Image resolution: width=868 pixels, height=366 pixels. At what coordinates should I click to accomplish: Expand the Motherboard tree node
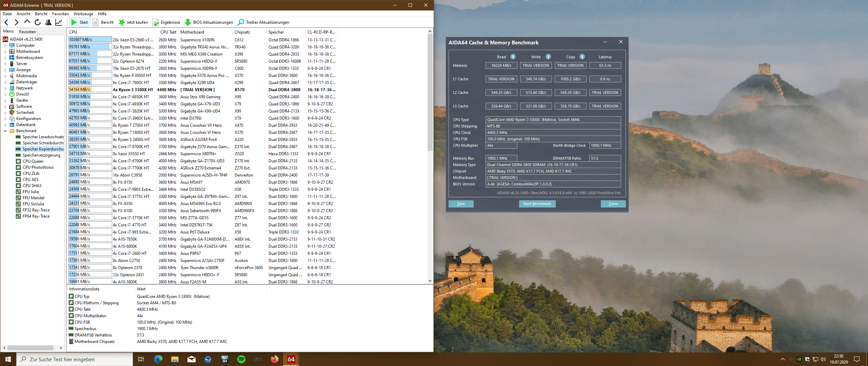coord(5,52)
